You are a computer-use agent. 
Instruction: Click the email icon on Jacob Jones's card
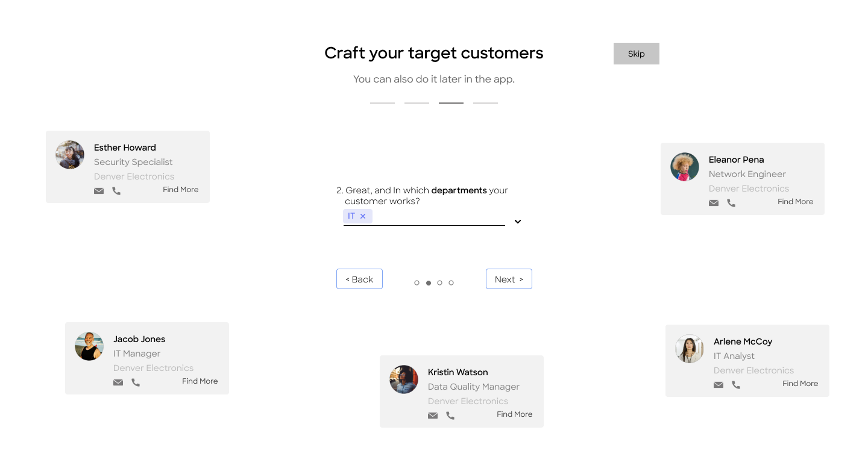(x=118, y=382)
